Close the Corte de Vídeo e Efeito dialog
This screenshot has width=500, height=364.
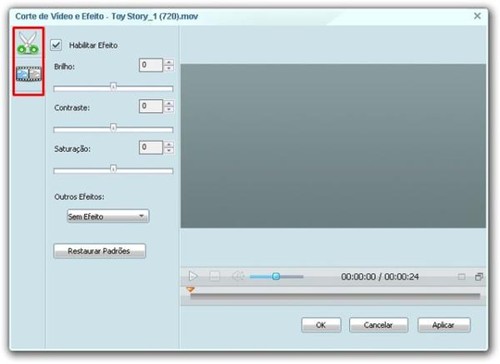477,16
